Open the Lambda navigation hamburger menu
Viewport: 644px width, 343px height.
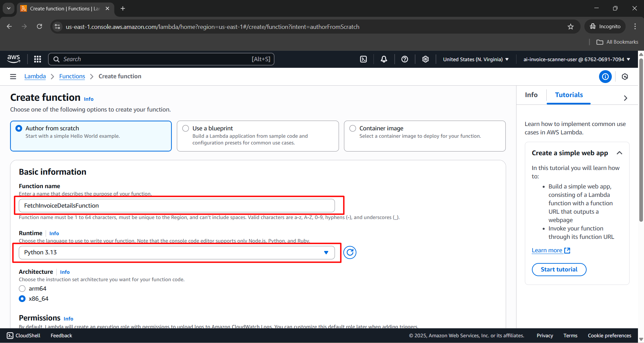tap(13, 76)
